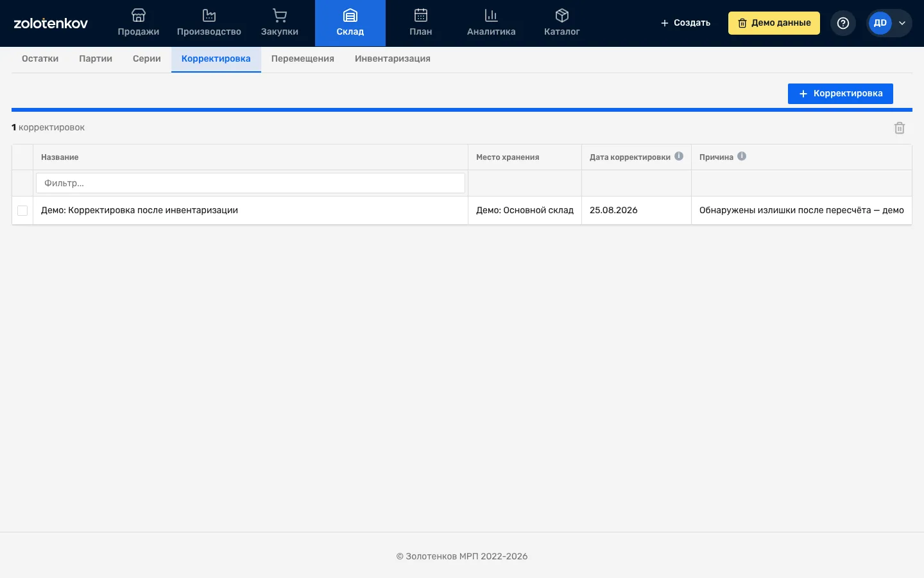Click the Причина header text
This screenshot has width=924, height=578.
point(716,157)
